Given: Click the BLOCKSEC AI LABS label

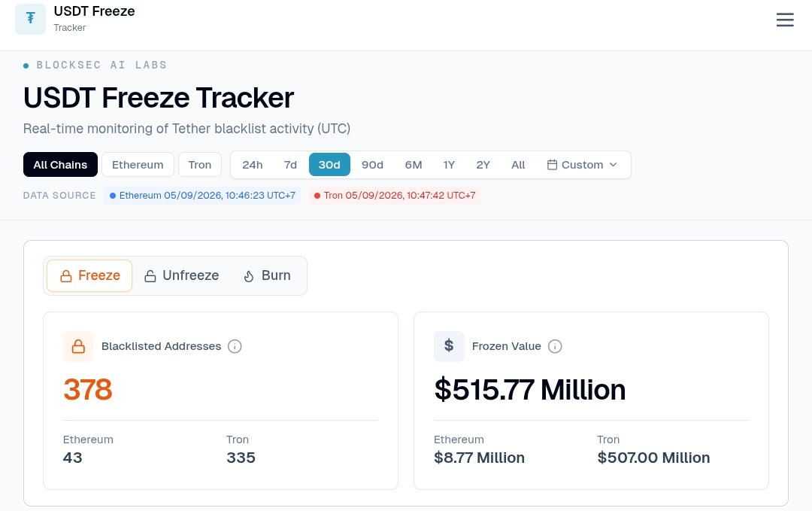Looking at the screenshot, I should [x=101, y=65].
